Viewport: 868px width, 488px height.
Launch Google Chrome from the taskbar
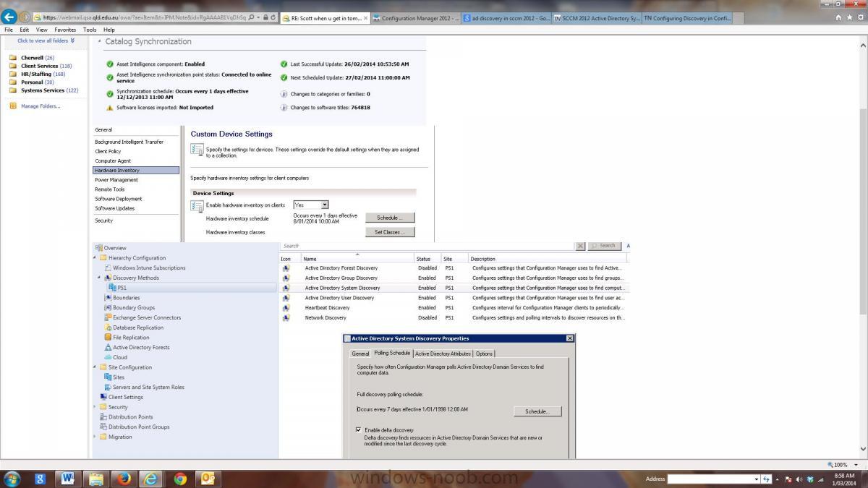coord(180,478)
